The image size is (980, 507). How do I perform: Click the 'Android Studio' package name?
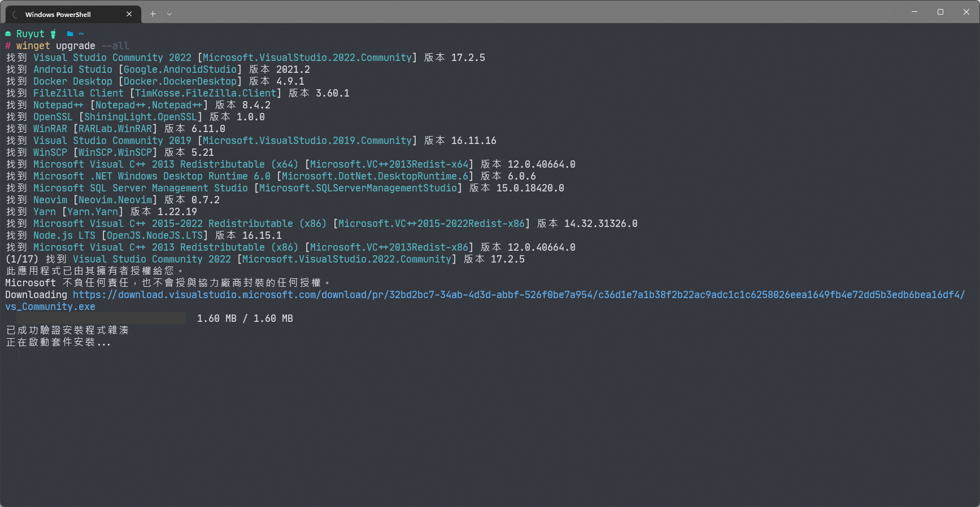(x=73, y=69)
